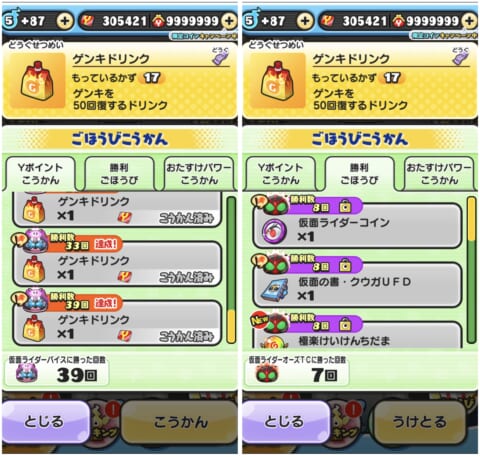Tap the Kamen Rider Vice icon beside 39回
The width and height of the screenshot is (480, 457).
26,373
